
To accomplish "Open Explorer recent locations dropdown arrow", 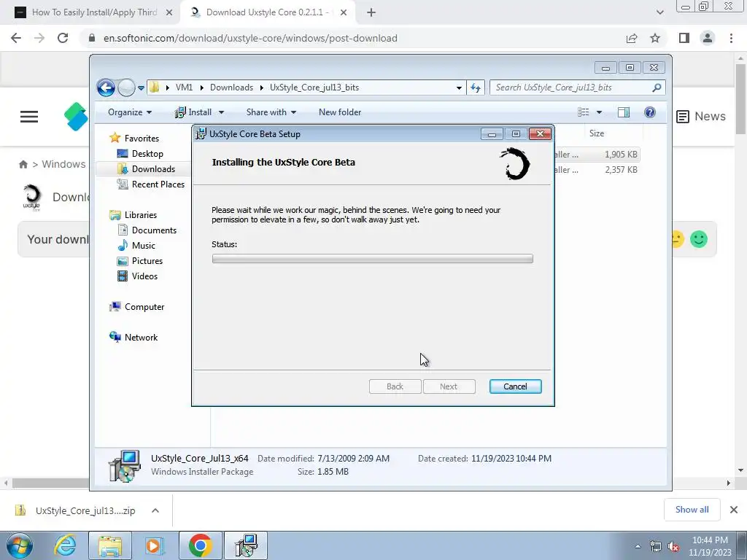I will 141,88.
